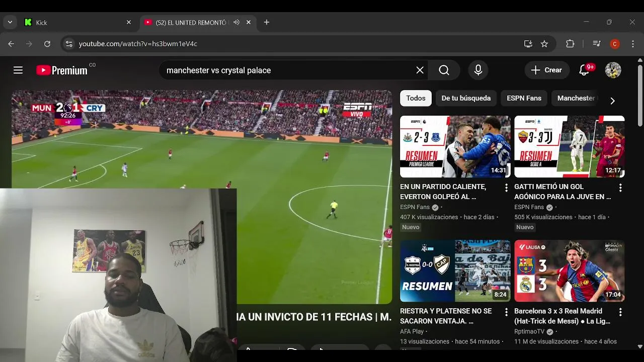
Task: Click '407 K visualizaciones' text
Action: coord(429,217)
